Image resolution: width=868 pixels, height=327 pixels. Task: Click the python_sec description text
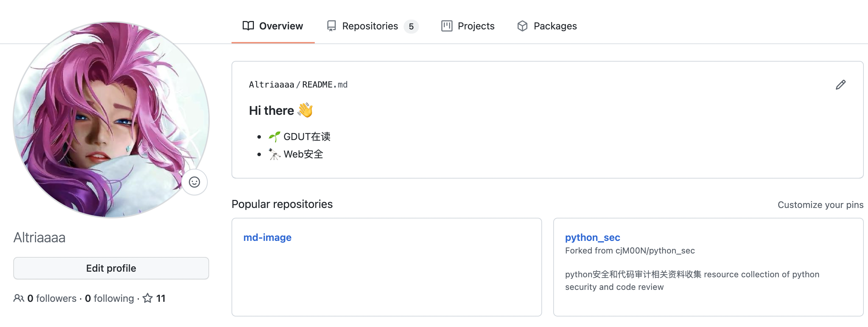tap(692, 280)
